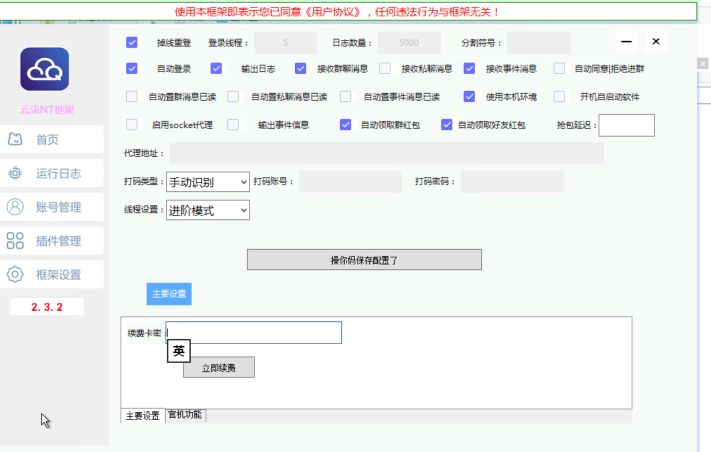Click the 英 input method indicator
711x452 pixels.
click(178, 351)
